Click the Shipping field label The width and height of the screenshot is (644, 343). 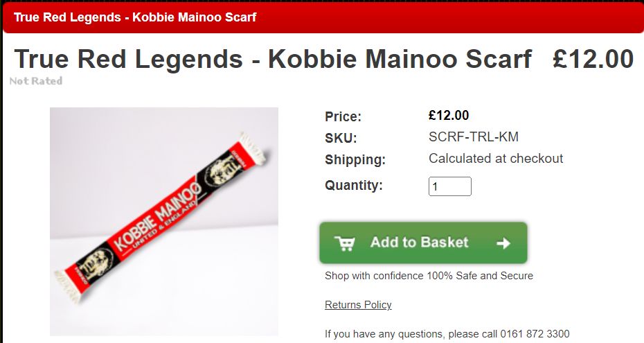point(355,159)
